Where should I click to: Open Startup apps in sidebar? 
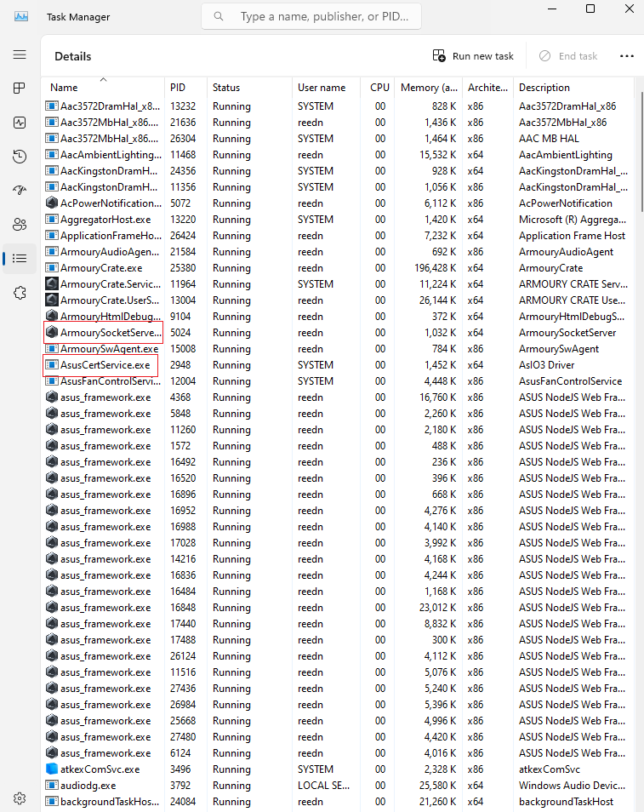20,191
